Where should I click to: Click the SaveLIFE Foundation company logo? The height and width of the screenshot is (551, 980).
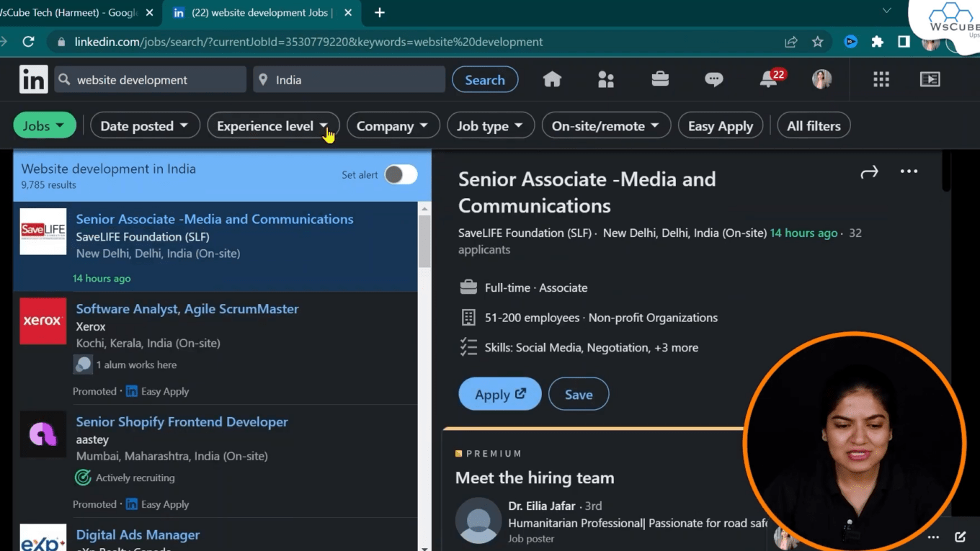click(43, 231)
